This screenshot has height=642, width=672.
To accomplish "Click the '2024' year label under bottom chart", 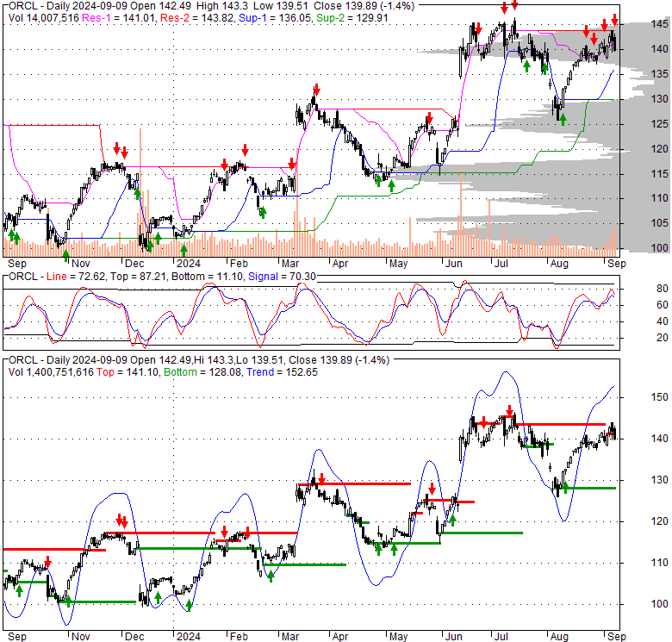I will coord(189,637).
